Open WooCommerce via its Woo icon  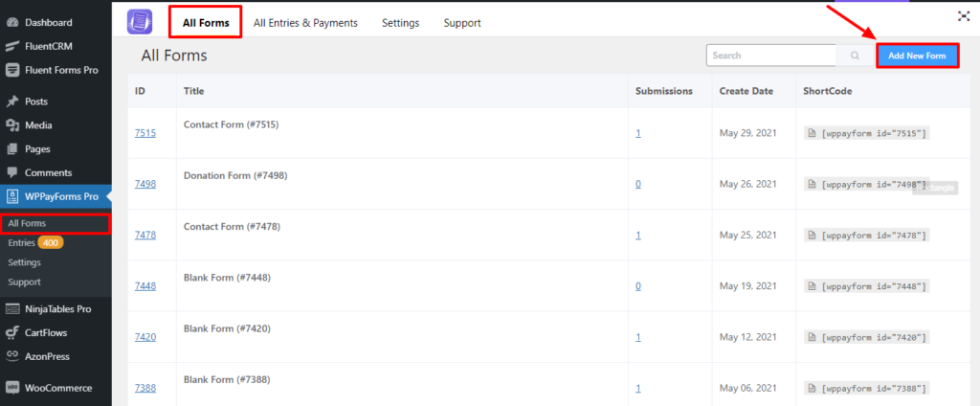(12, 388)
